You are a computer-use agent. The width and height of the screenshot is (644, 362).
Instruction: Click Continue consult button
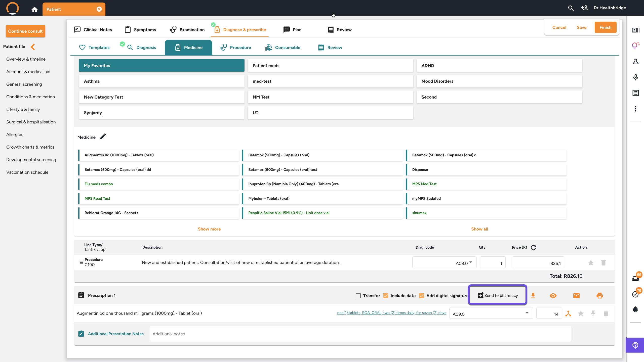(x=25, y=31)
